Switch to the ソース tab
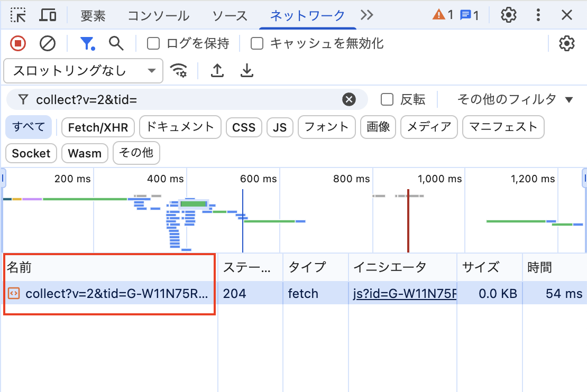The image size is (587, 392). coord(230,16)
